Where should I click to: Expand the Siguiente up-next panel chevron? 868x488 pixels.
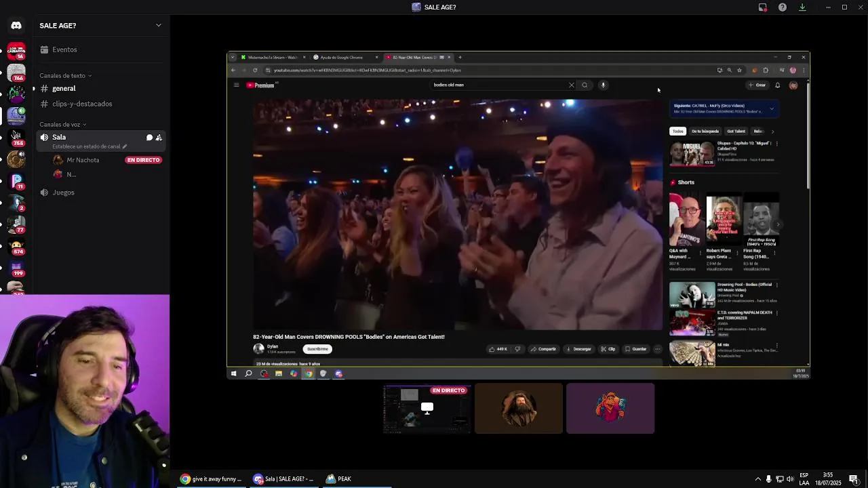click(x=772, y=108)
